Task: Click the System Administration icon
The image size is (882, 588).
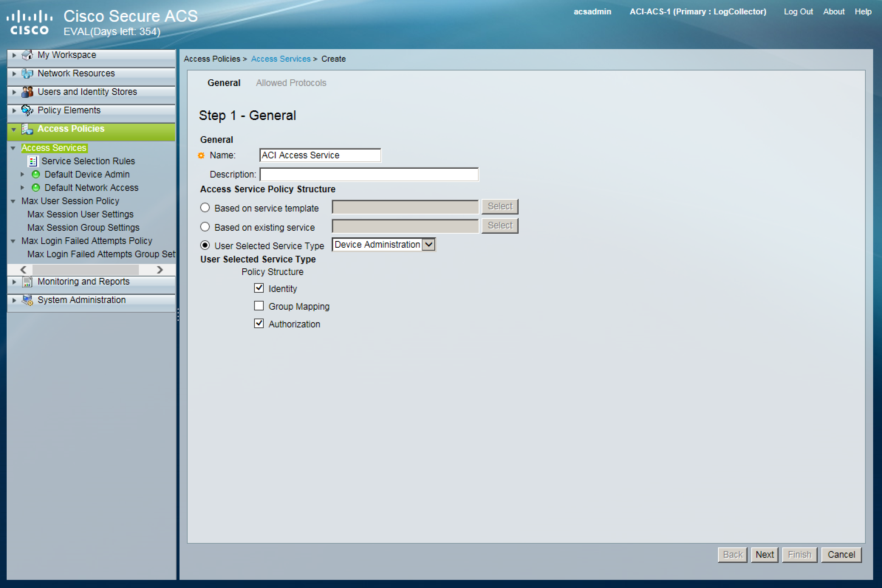Action: point(27,300)
